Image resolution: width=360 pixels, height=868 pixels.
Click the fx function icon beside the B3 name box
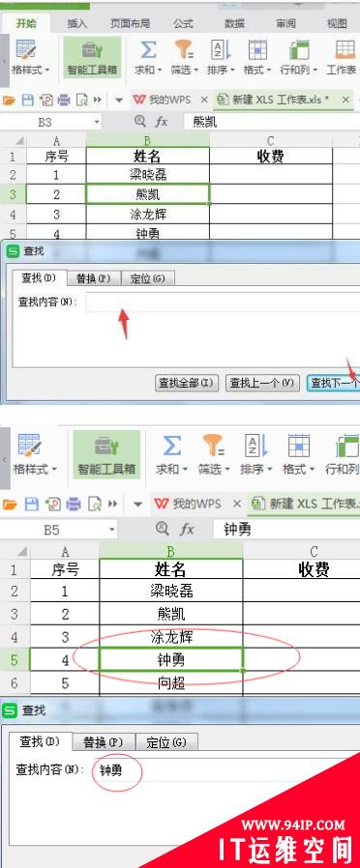coord(162,122)
